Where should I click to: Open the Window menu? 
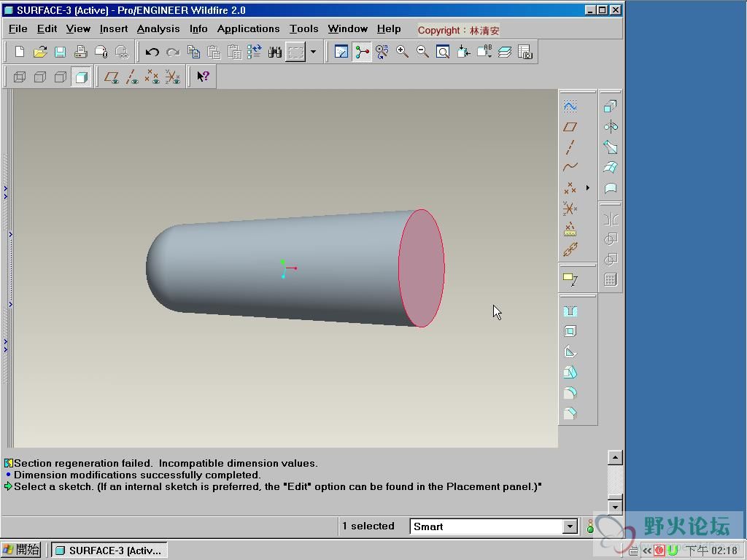pyautogui.click(x=347, y=29)
